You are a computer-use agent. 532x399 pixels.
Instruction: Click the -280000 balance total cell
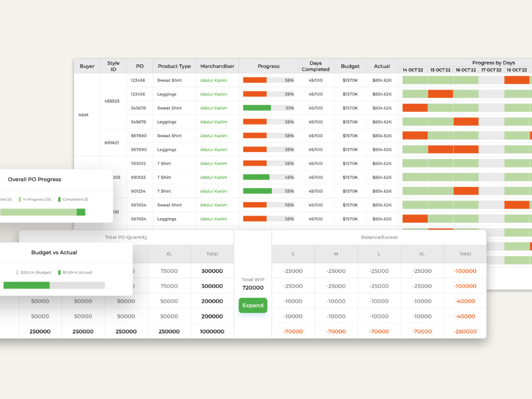point(465,331)
